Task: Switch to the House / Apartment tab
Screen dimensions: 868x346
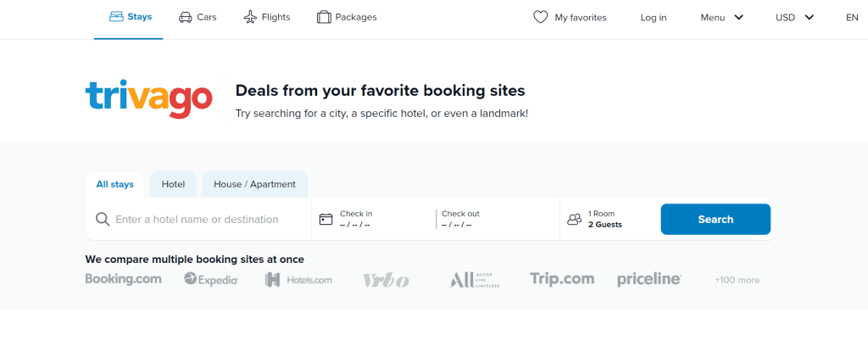Action: 254,184
